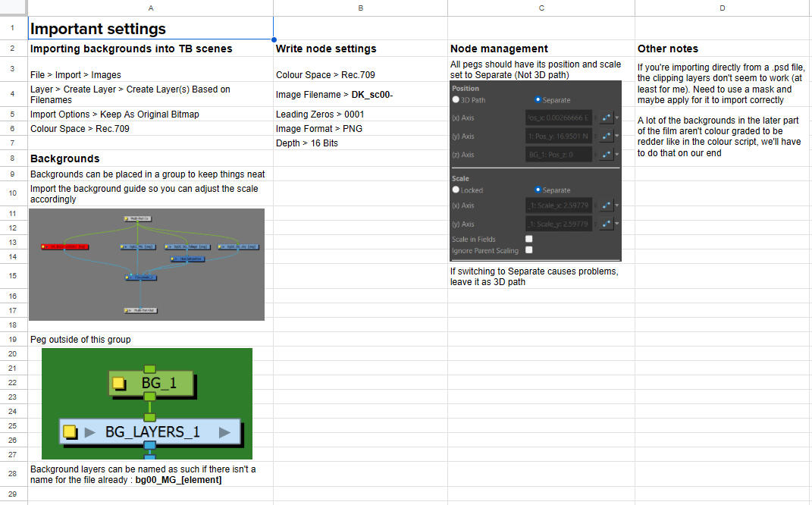Select column B header
812x505 pixels.
click(x=360, y=8)
